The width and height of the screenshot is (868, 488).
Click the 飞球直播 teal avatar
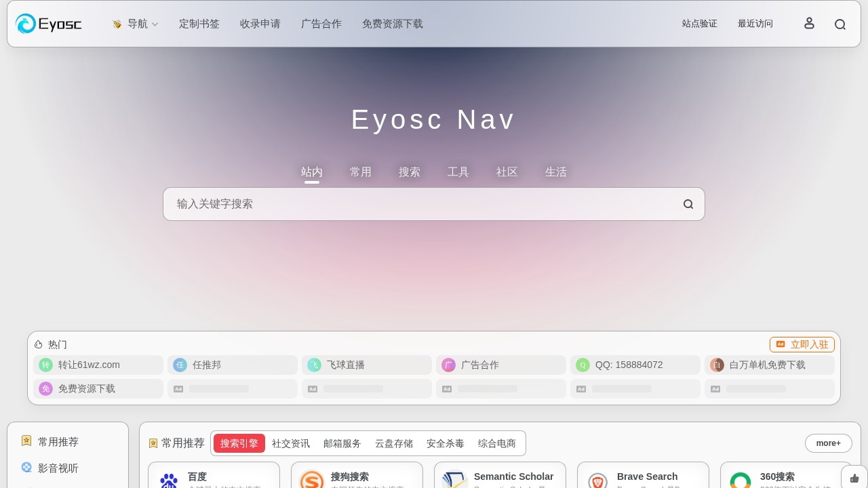pyautogui.click(x=314, y=365)
